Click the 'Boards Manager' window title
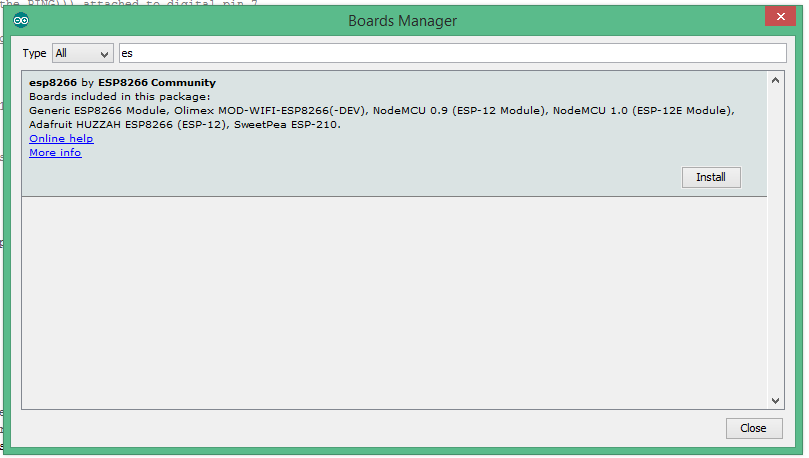 click(402, 21)
